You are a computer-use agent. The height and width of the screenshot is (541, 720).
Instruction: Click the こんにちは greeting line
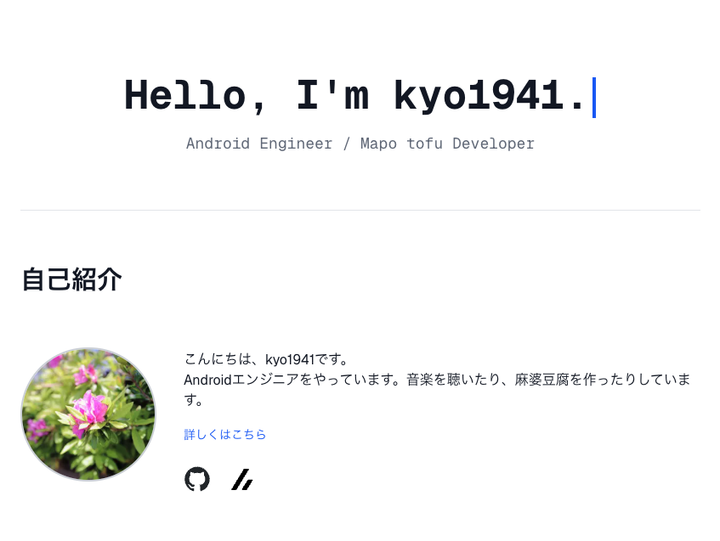click(266, 359)
